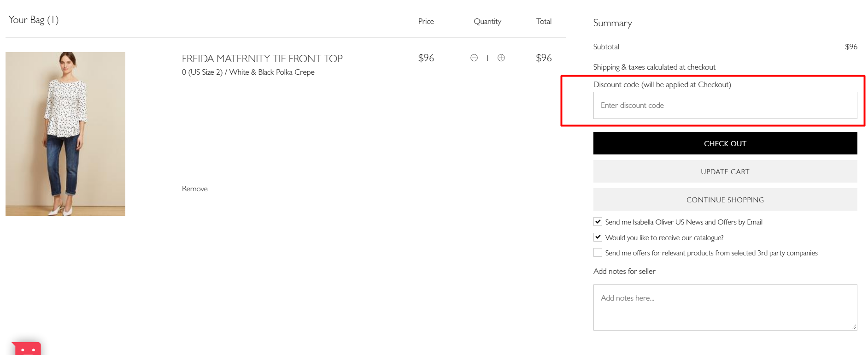This screenshot has width=868, height=355.
Task: Decrease quantity with the minus icon
Action: (x=474, y=58)
